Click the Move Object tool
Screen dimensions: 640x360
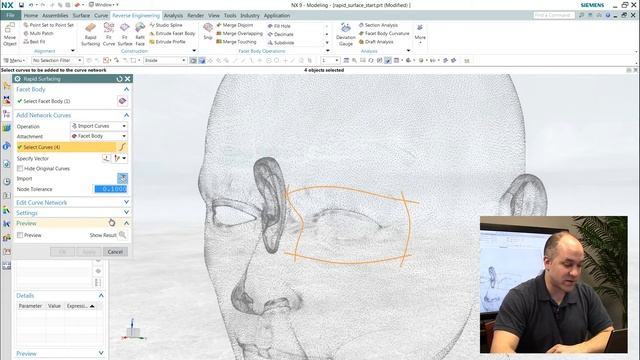[9, 34]
